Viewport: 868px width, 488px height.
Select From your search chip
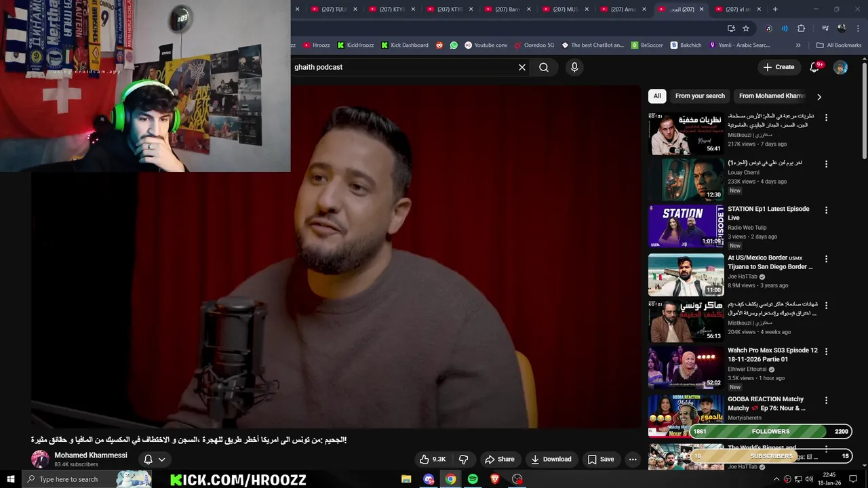point(700,96)
